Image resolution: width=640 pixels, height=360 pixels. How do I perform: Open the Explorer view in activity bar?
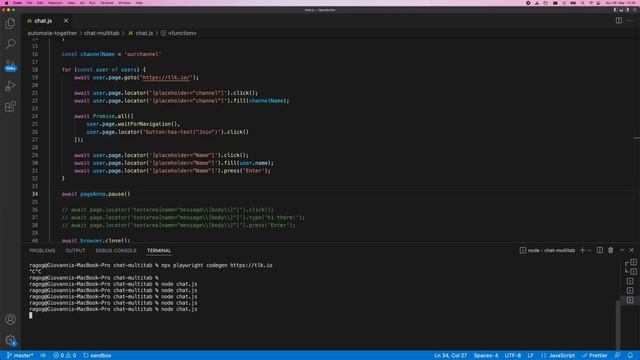point(10,23)
